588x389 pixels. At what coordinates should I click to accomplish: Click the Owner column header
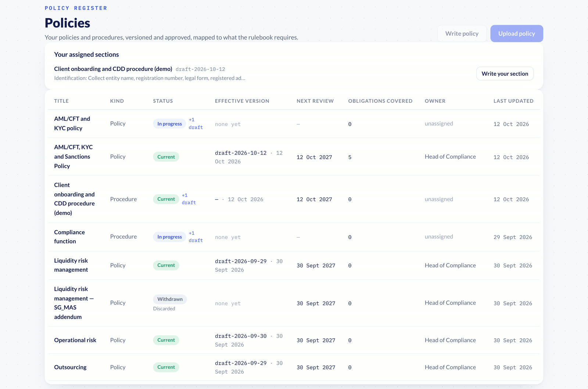[435, 101]
